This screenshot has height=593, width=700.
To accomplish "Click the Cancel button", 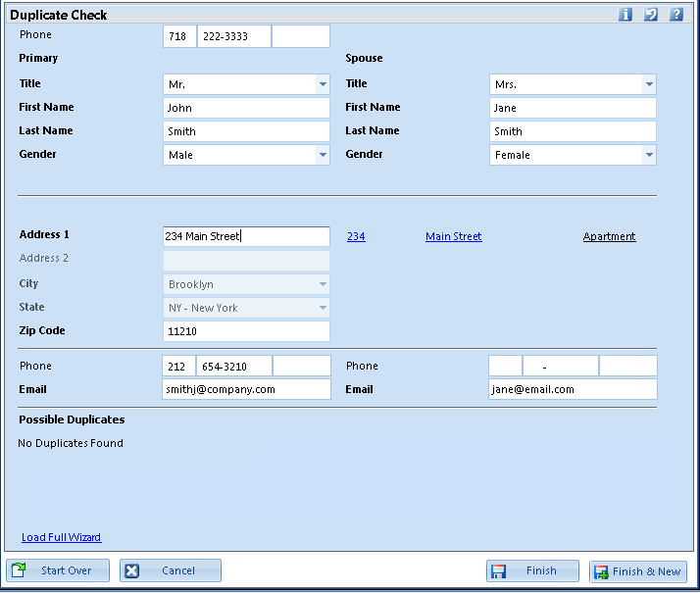I will tap(171, 570).
